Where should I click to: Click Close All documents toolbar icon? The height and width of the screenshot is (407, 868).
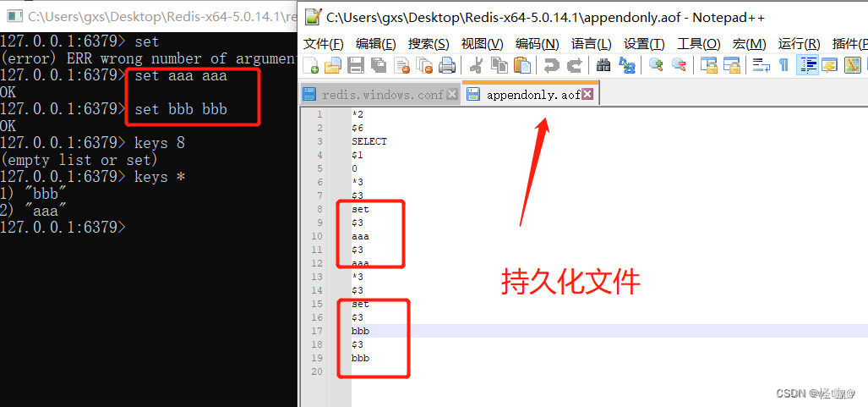[x=424, y=65]
